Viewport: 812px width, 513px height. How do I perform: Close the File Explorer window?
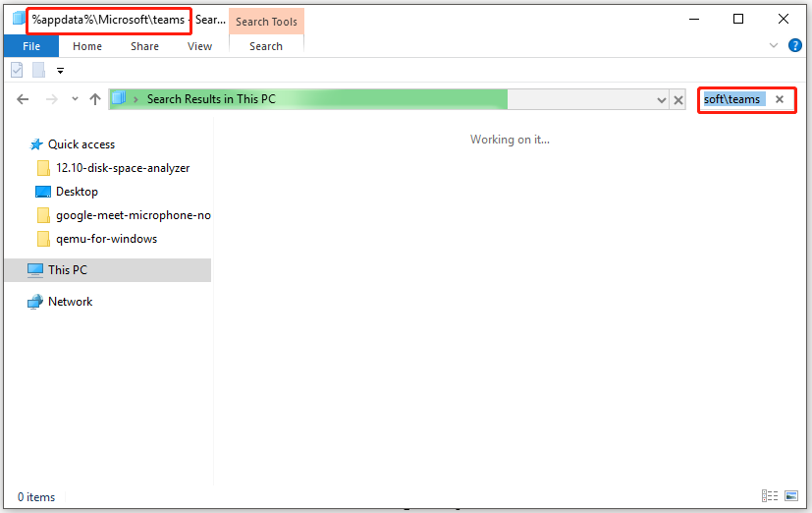(x=783, y=20)
